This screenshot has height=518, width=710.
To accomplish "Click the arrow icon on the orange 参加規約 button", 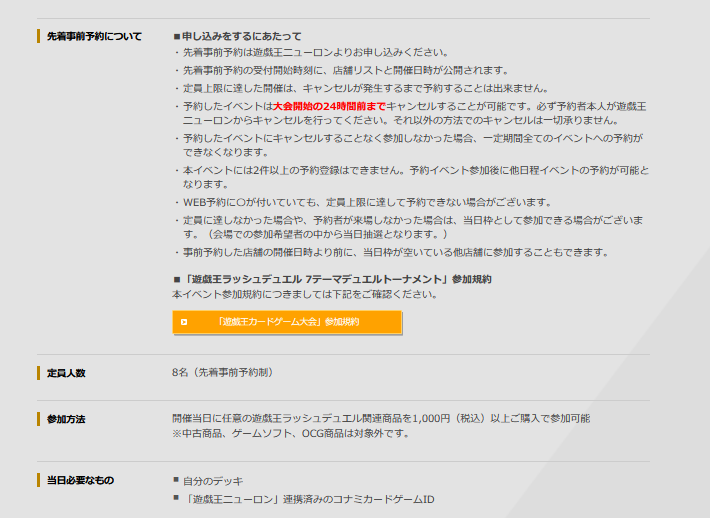I will click(x=184, y=322).
